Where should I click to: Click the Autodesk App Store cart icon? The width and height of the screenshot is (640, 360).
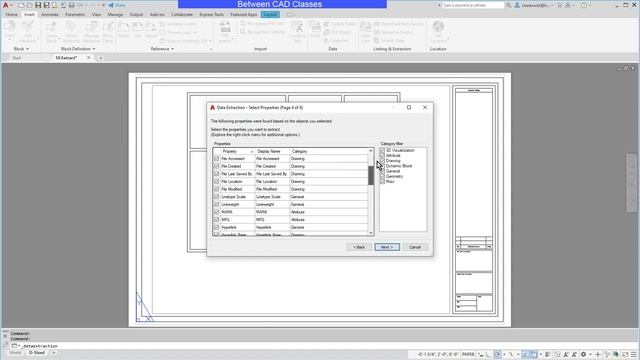560,5
